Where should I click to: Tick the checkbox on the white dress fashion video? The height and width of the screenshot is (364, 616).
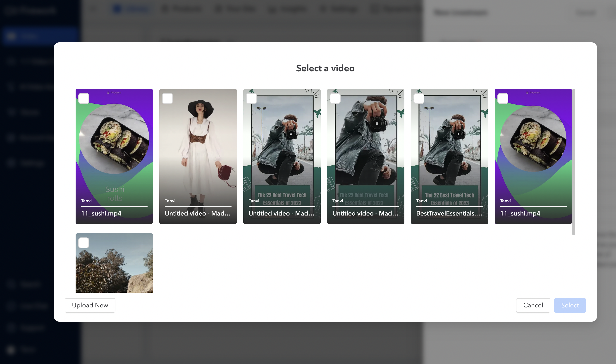(167, 99)
